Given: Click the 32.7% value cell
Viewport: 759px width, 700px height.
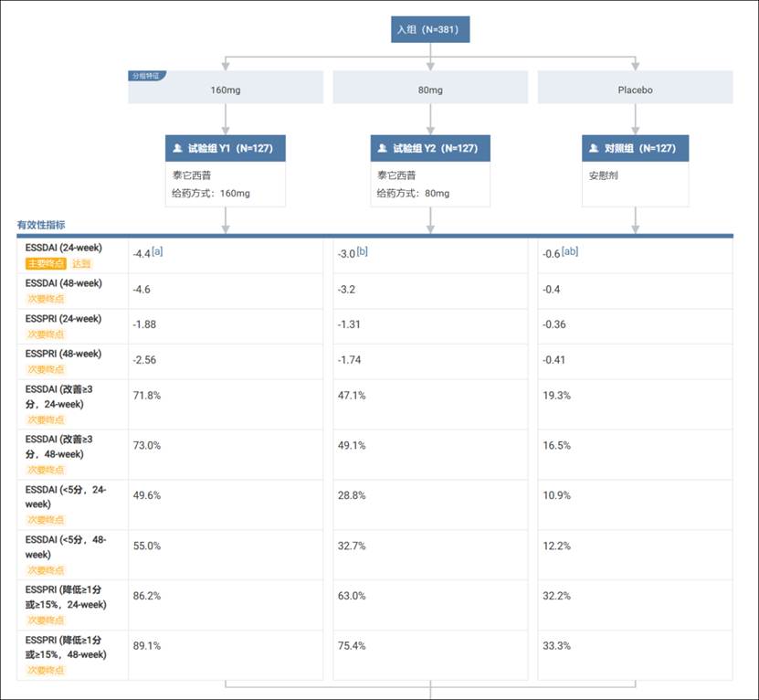Looking at the screenshot, I should coord(430,555).
